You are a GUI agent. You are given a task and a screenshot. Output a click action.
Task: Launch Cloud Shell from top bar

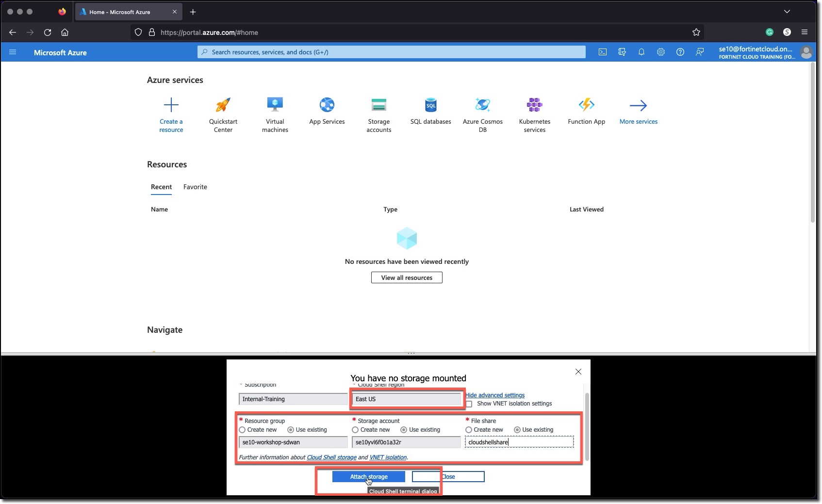pyautogui.click(x=603, y=52)
